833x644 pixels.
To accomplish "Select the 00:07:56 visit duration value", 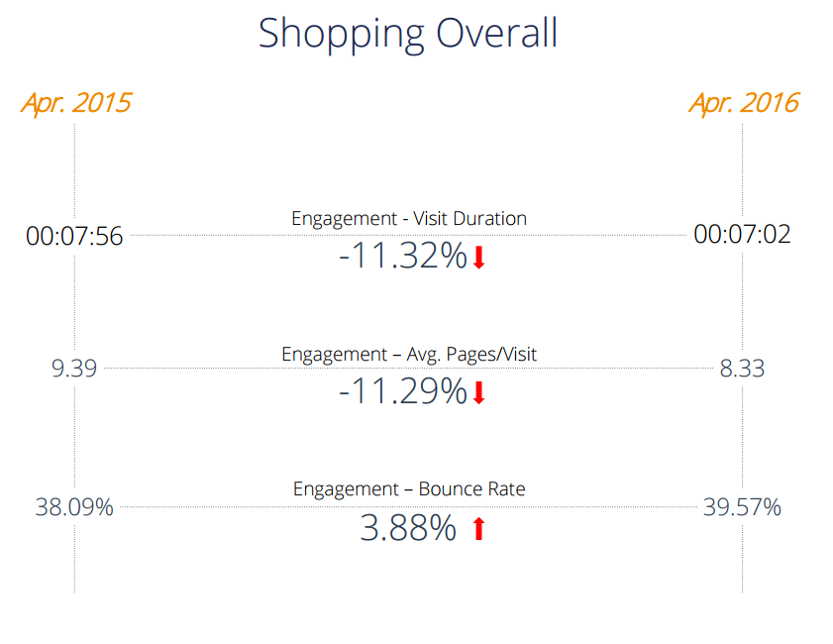I will [x=75, y=236].
